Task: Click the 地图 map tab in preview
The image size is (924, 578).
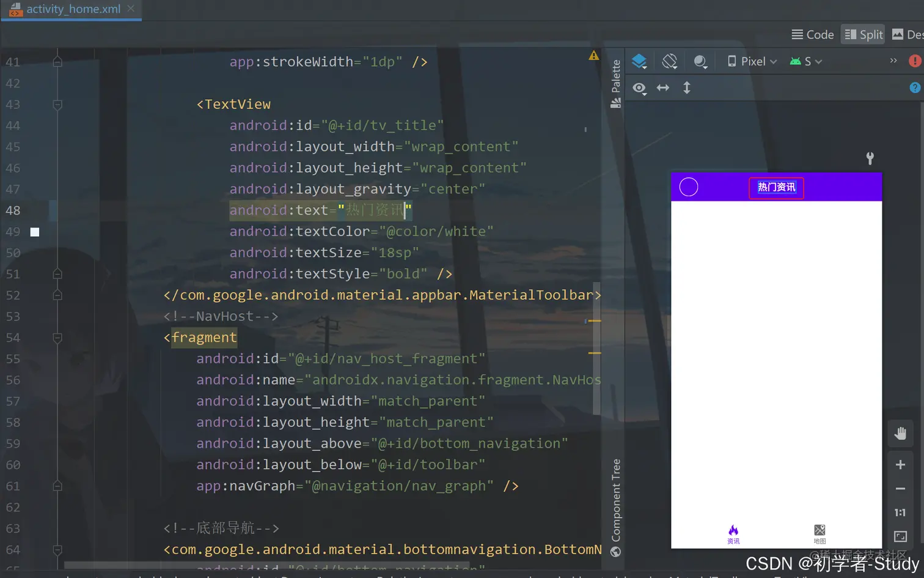Action: tap(820, 534)
